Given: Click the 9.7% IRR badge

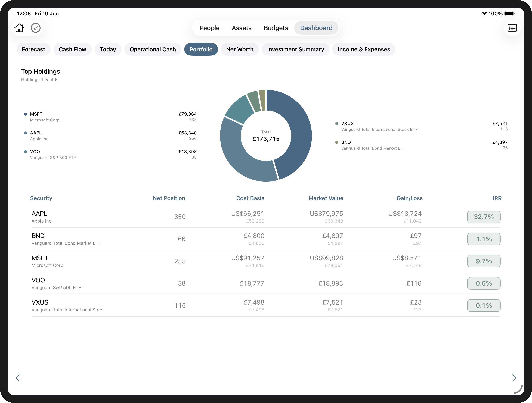Looking at the screenshot, I should pyautogui.click(x=484, y=261).
